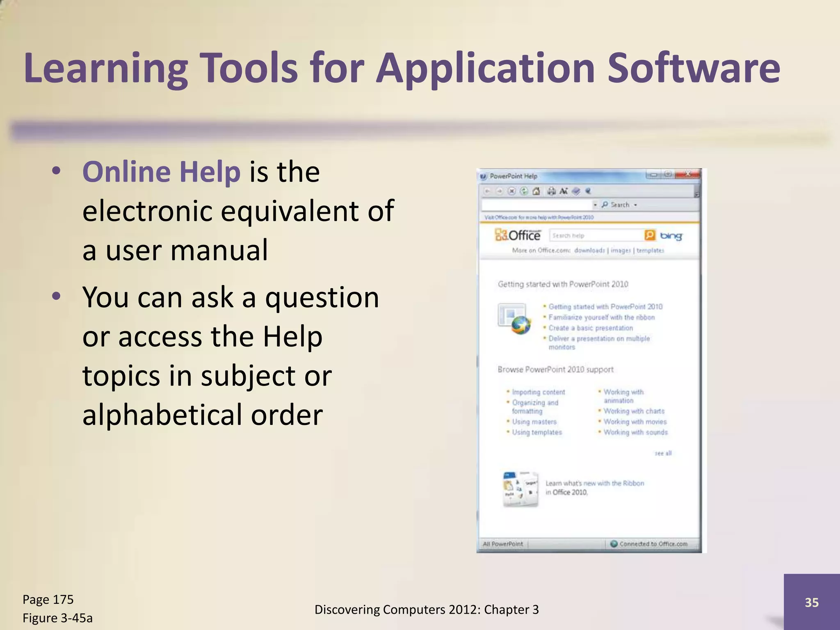
Task: Click the Home icon in Help toolbar
Action: [536, 191]
